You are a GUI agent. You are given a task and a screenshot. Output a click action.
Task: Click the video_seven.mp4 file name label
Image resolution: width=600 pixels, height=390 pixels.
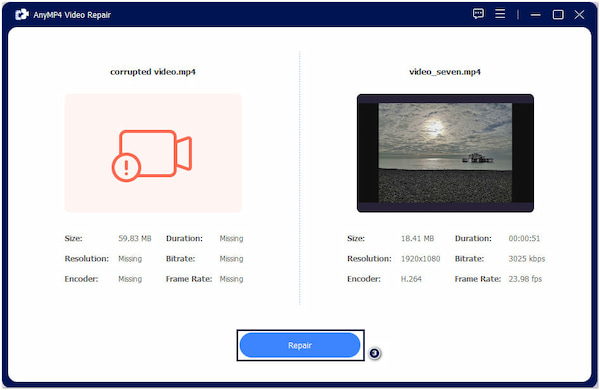tap(445, 72)
